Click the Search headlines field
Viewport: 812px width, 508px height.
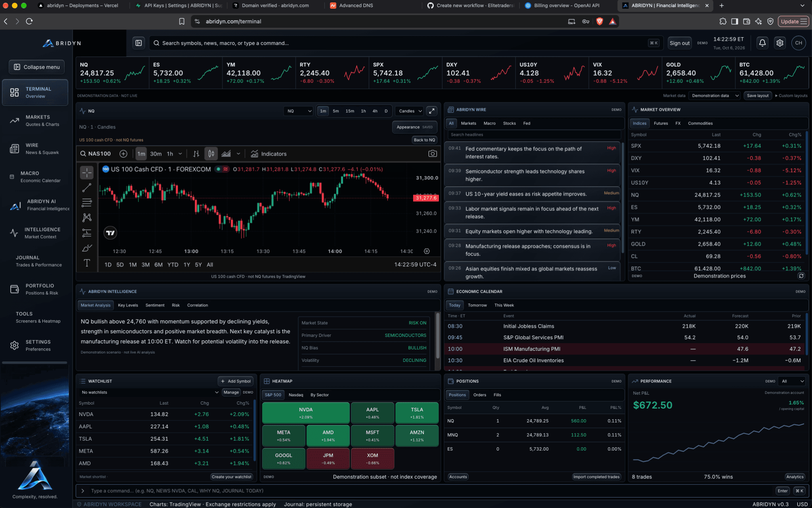tap(533, 135)
